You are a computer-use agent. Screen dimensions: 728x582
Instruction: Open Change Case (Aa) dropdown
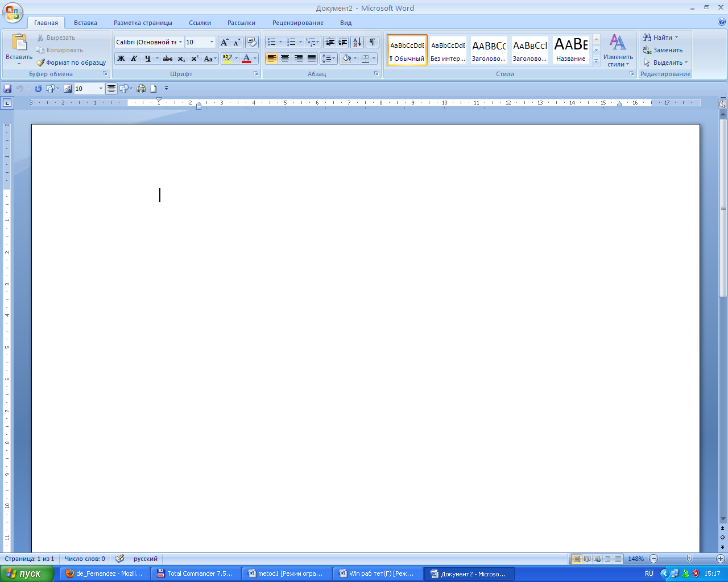tap(210, 59)
